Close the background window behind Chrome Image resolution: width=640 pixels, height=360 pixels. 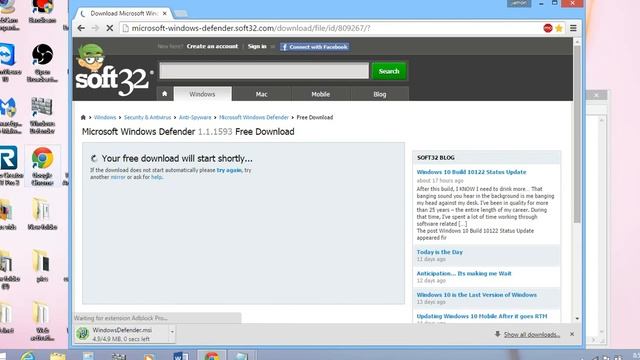[x=596, y=95]
